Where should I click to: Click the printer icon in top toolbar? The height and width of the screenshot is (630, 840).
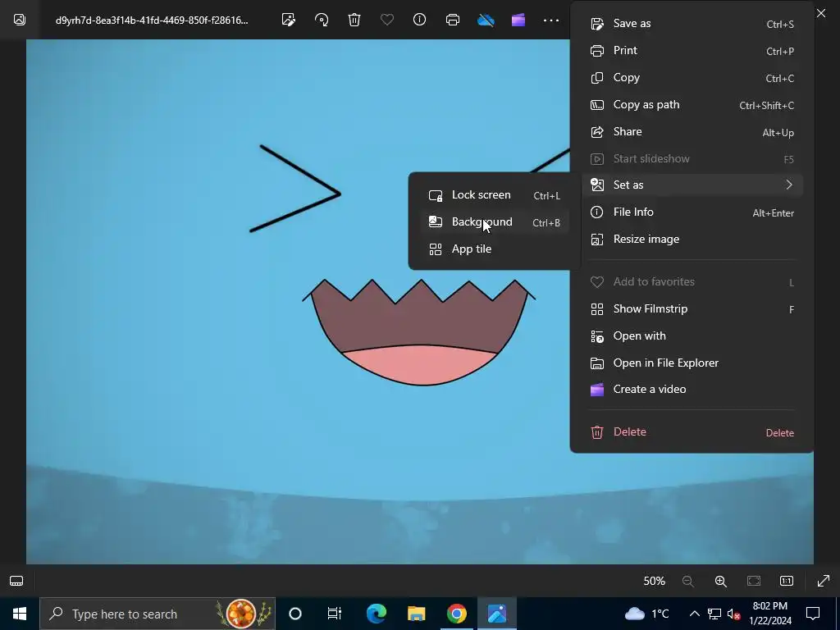click(x=453, y=21)
